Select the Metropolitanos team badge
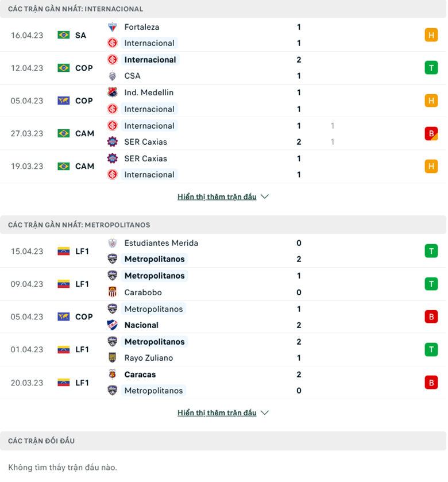The width and height of the screenshot is (448, 482). tap(113, 259)
